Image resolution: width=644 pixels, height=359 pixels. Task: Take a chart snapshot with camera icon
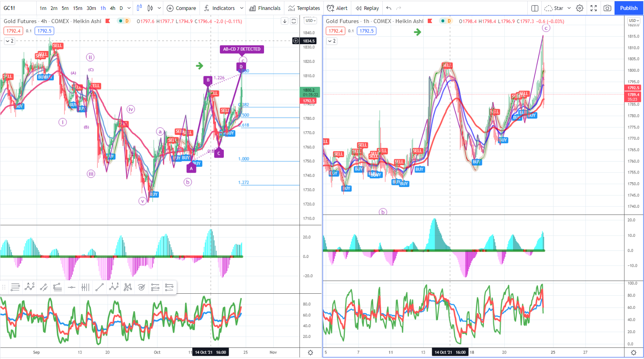(607, 8)
